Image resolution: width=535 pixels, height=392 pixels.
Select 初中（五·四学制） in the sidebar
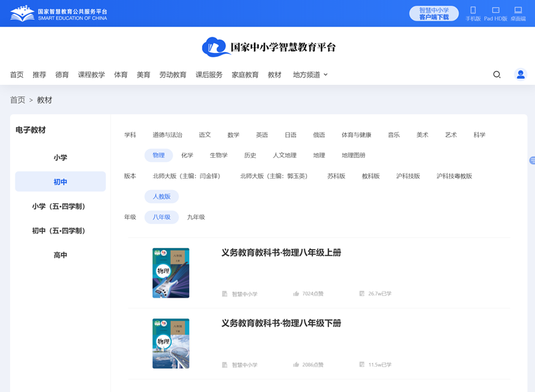(60, 231)
